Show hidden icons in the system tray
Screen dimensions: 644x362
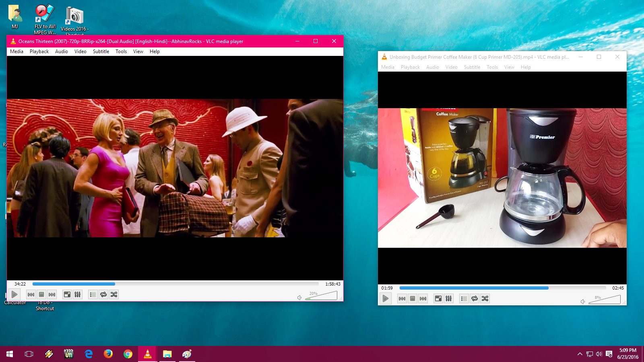coord(580,354)
